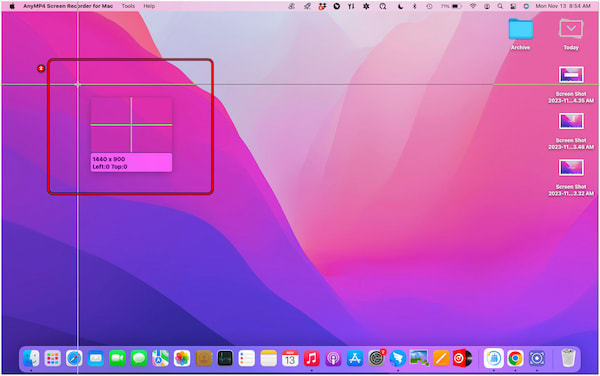Open the Music app in Dock

(x=311, y=358)
